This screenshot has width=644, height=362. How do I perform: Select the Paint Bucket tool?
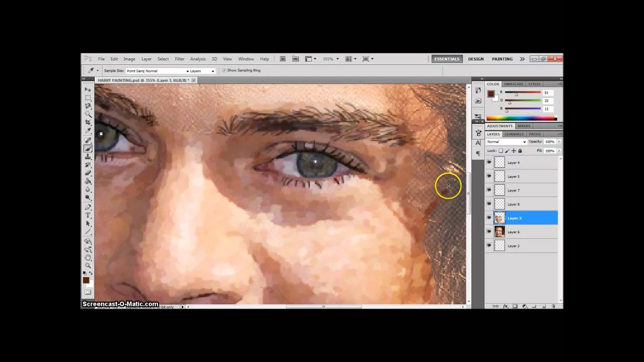coord(88,181)
